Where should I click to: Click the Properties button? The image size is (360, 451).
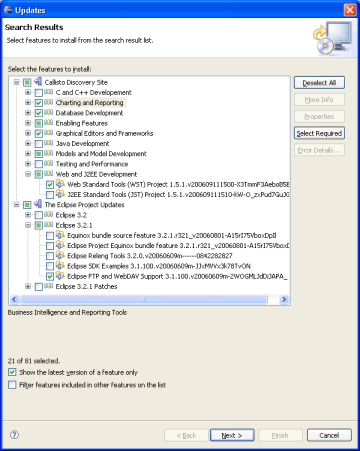319,117
